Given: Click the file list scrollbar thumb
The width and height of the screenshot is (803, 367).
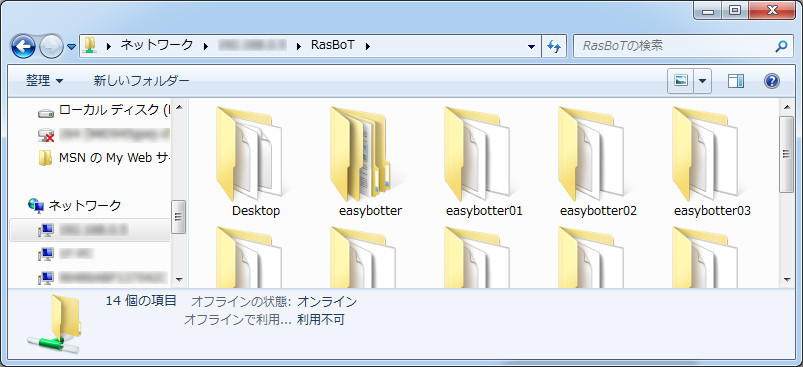Looking at the screenshot, I should tap(787, 154).
